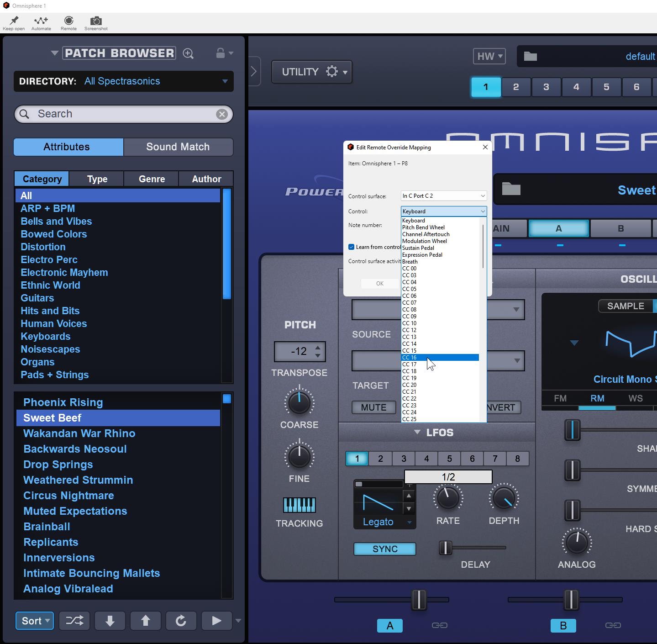Select part 4 button
The height and width of the screenshot is (644, 657).
click(x=576, y=87)
